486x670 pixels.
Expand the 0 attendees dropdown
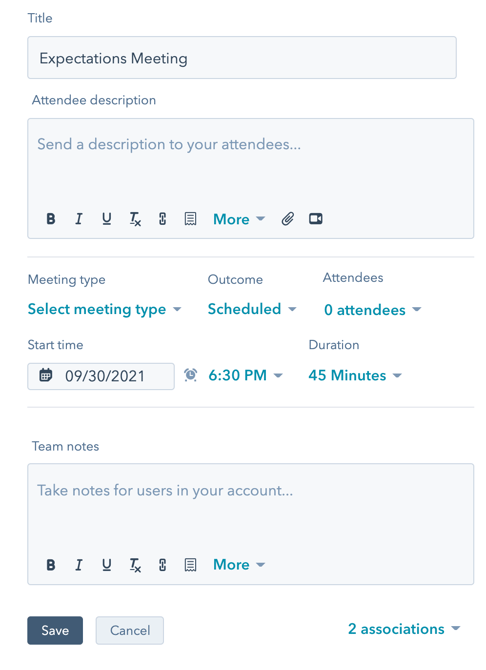[x=373, y=310]
